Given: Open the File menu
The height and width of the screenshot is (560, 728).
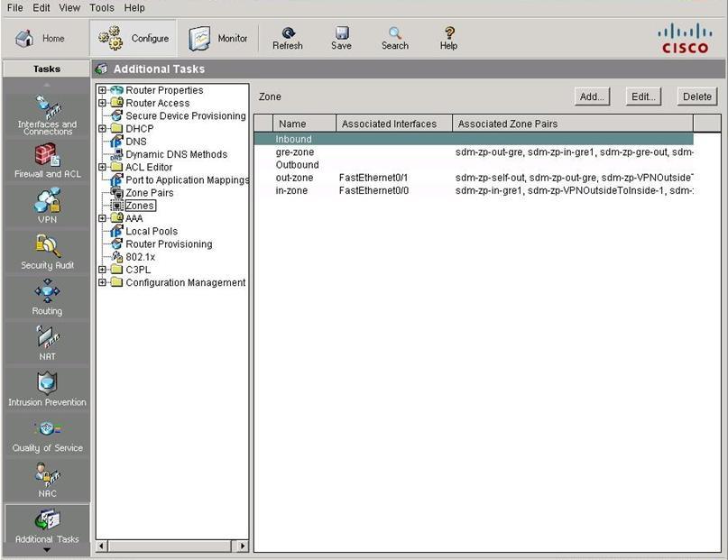Looking at the screenshot, I should pyautogui.click(x=14, y=8).
